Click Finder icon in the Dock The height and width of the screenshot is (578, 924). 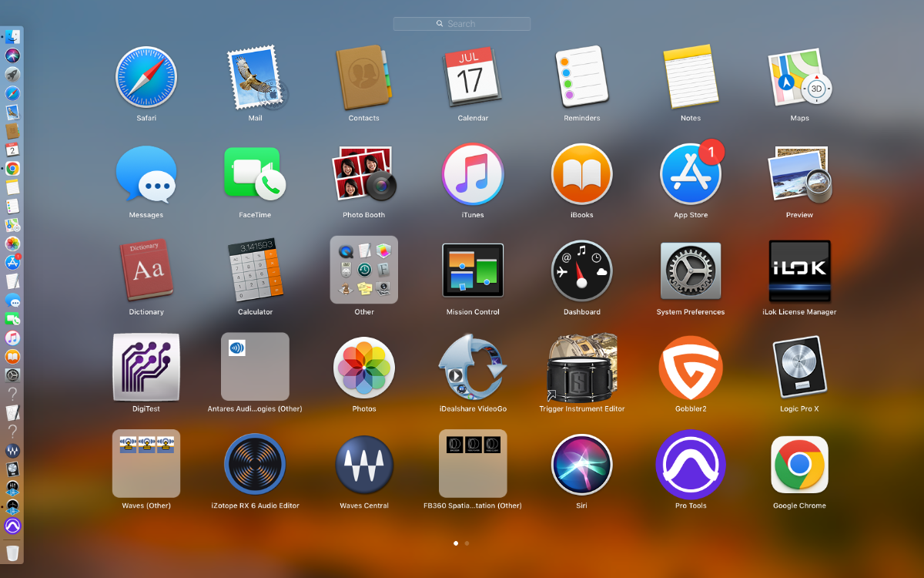(12, 36)
